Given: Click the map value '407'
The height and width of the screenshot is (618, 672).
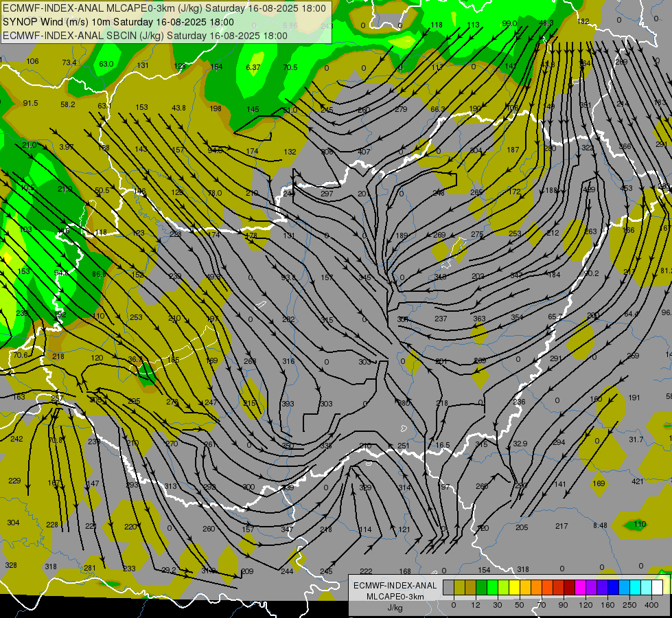Looking at the screenshot, I should click(x=364, y=151).
